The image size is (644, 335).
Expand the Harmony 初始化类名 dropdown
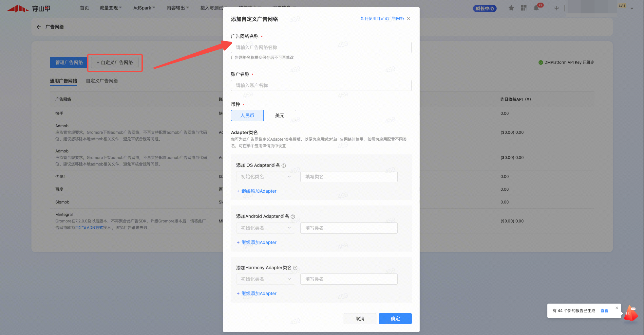click(x=265, y=279)
